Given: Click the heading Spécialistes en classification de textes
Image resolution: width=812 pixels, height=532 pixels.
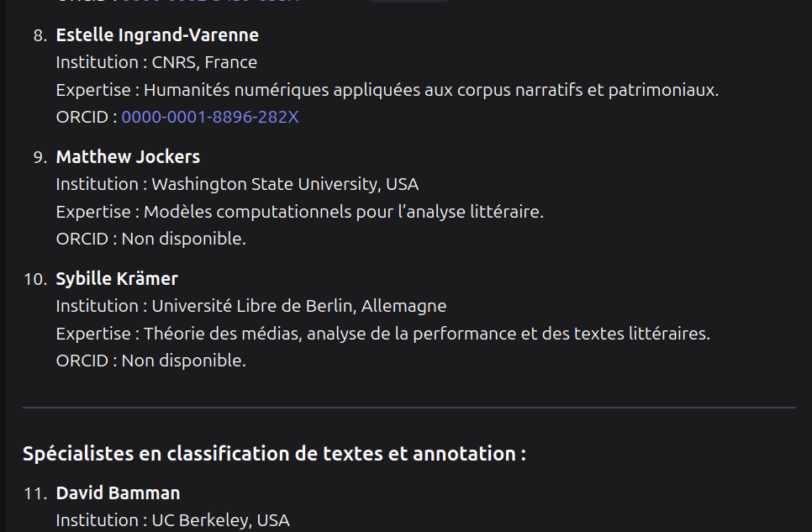Looking at the screenshot, I should (x=274, y=454).
